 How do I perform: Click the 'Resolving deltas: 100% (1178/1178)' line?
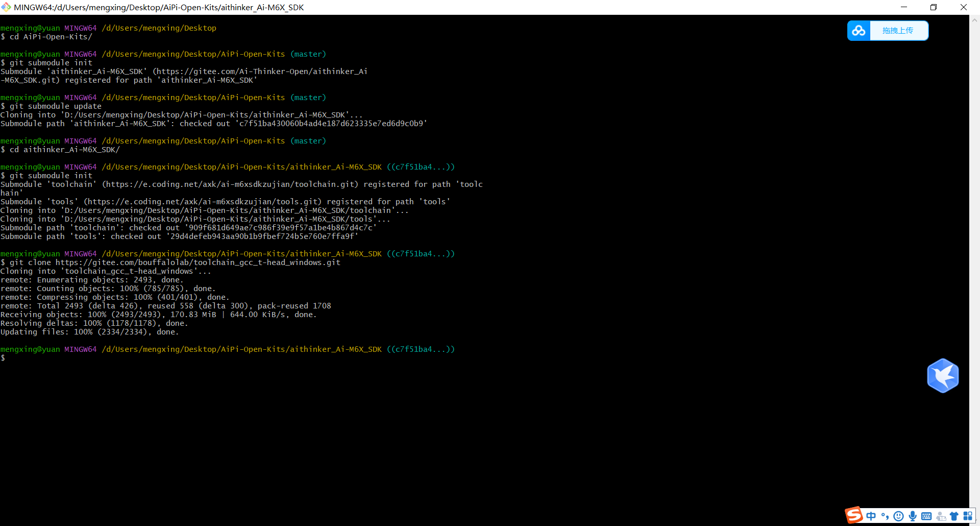[x=94, y=323]
